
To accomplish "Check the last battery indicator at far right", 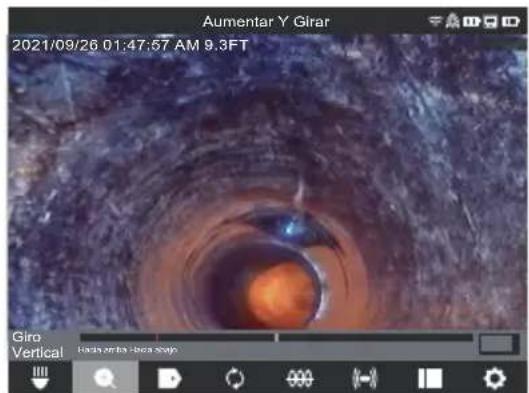I will pyautogui.click(x=510, y=22).
